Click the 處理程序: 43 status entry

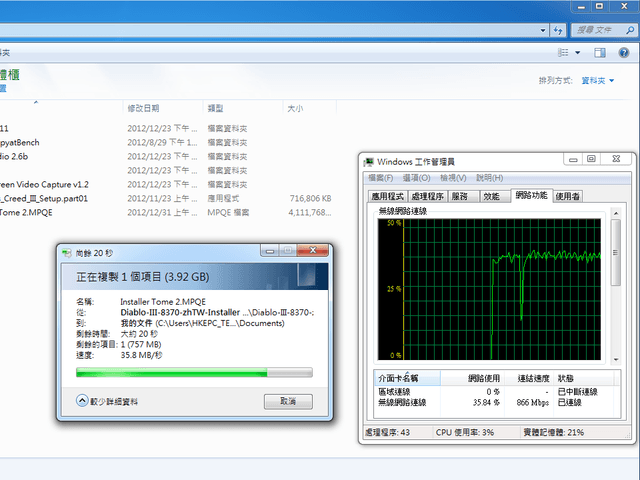click(387, 432)
